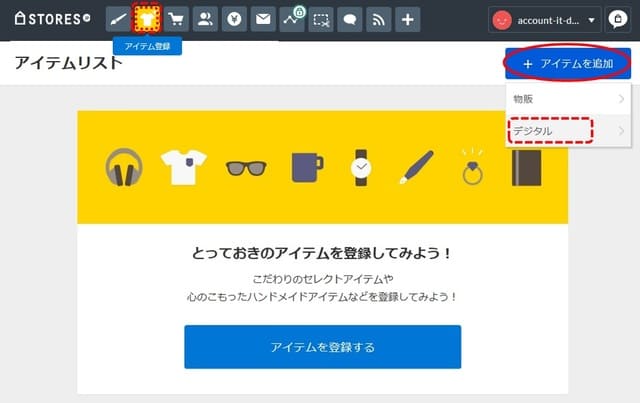Open the account-it-d... dropdown
The height and width of the screenshot is (403, 640).
pos(545,20)
